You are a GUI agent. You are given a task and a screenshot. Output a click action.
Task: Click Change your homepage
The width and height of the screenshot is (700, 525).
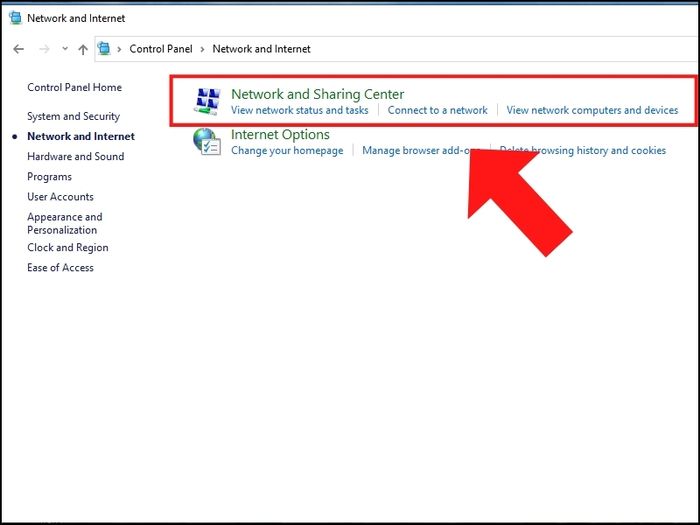click(x=287, y=150)
